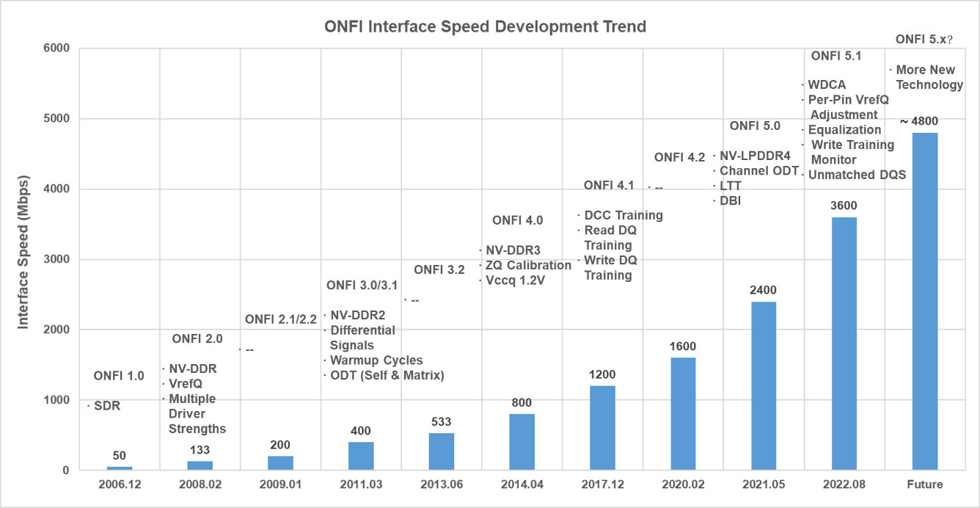Click the 'Future' category axis label
The width and height of the screenshot is (980, 508).
click(924, 485)
